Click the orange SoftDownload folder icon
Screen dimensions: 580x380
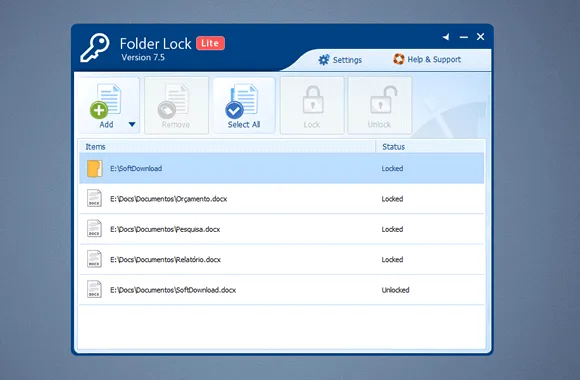click(94, 168)
